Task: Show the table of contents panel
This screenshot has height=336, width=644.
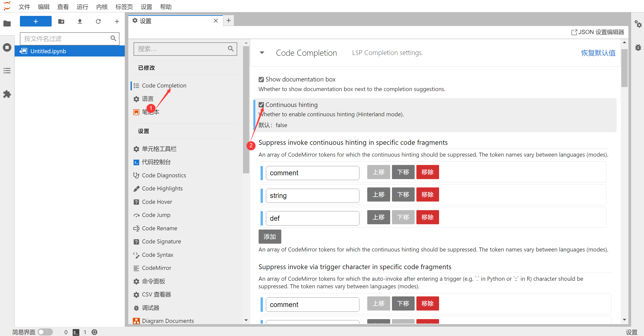Action: 7,71
